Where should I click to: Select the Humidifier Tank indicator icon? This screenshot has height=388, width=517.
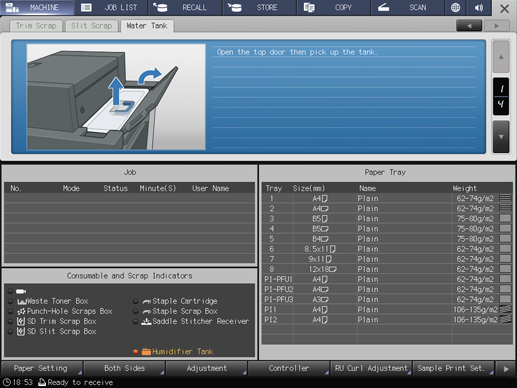point(146,351)
